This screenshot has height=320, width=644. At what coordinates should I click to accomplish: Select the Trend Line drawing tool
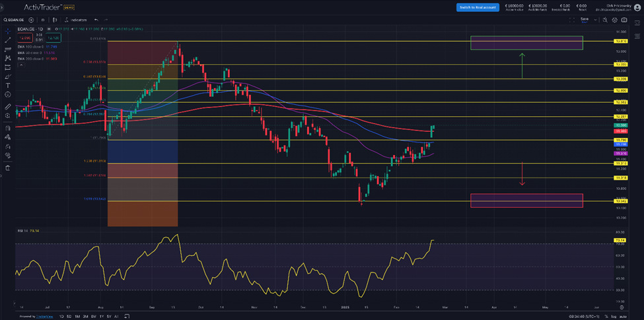(x=8, y=40)
